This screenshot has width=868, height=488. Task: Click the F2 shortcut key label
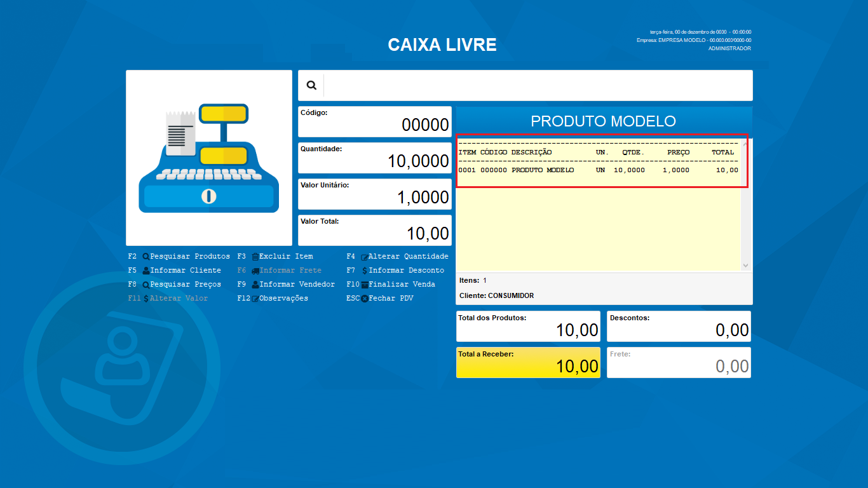[x=132, y=257]
